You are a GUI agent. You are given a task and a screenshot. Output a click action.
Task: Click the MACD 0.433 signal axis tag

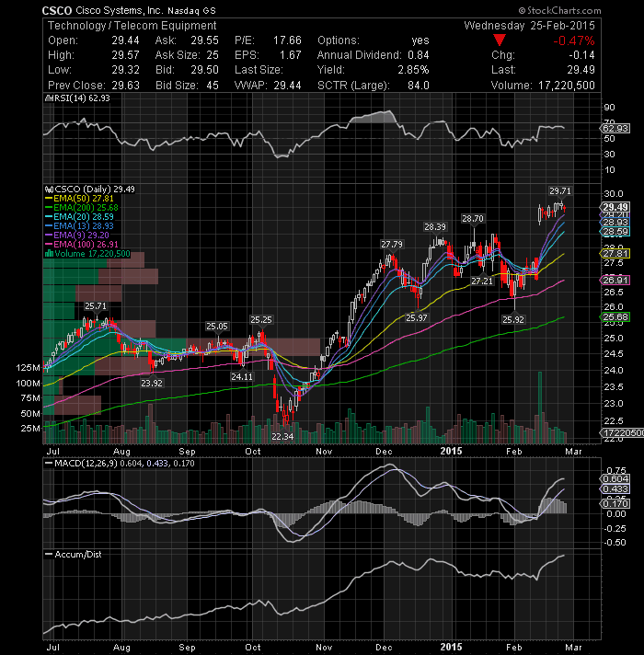615,489
